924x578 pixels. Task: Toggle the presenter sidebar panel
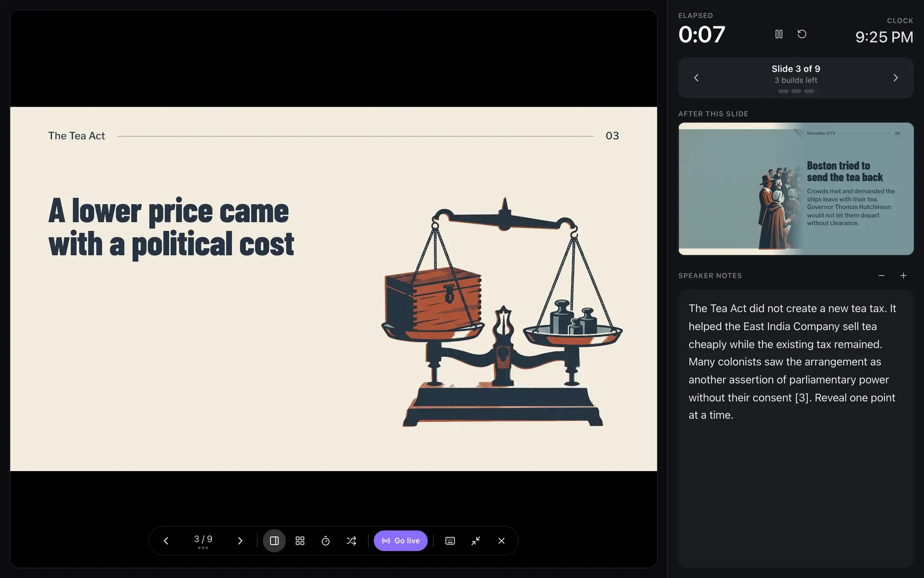(274, 541)
